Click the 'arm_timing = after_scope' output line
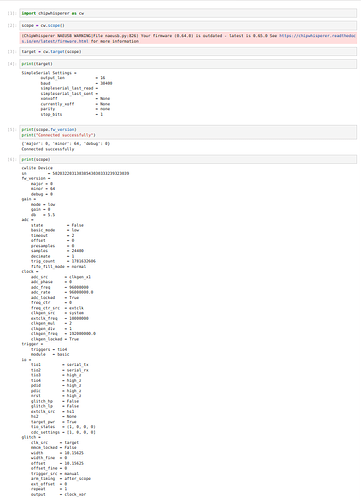361x500 pixels. coord(61,479)
